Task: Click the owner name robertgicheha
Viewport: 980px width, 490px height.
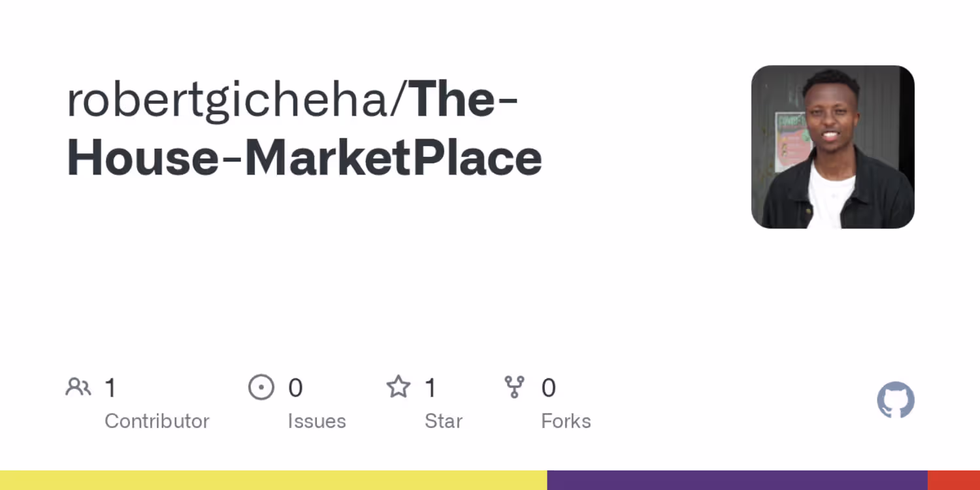Action: 227,99
